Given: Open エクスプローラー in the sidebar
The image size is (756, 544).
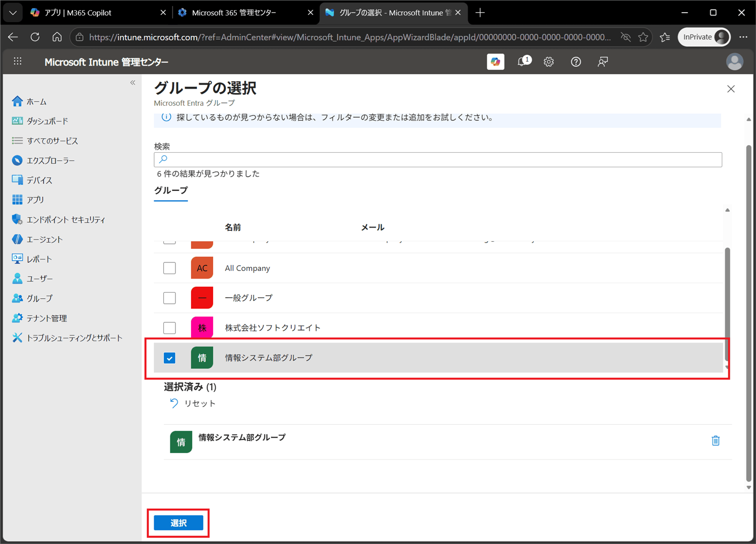Looking at the screenshot, I should pyautogui.click(x=50, y=160).
